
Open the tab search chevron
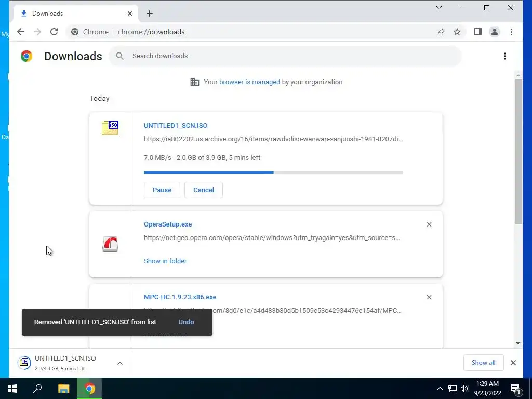438,8
